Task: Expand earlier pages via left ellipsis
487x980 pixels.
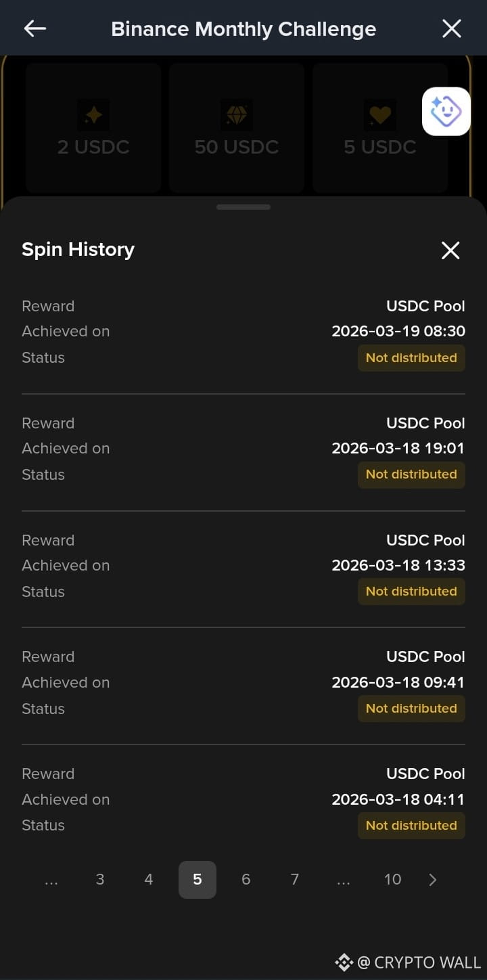Action: pyautogui.click(x=51, y=880)
